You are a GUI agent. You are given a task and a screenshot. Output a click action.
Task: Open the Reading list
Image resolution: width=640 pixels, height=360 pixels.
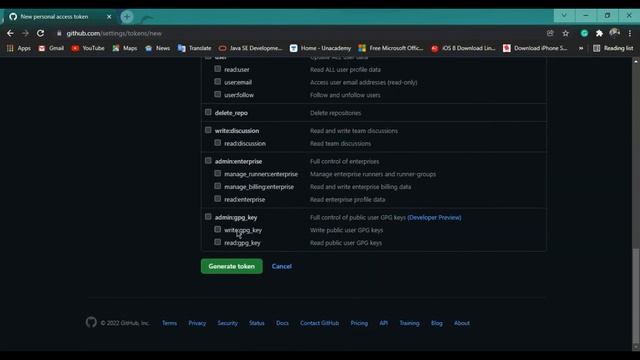point(613,48)
